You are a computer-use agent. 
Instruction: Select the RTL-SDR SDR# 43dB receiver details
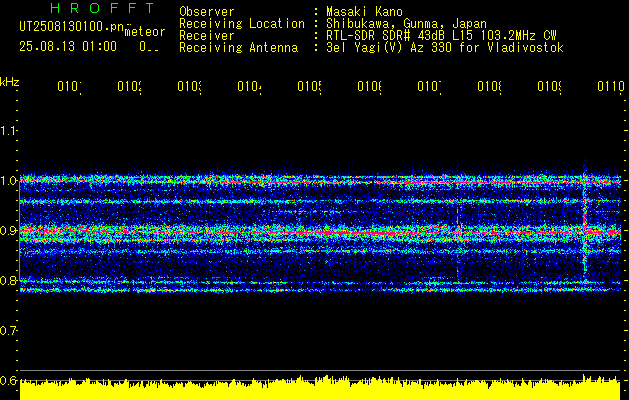(x=441, y=36)
